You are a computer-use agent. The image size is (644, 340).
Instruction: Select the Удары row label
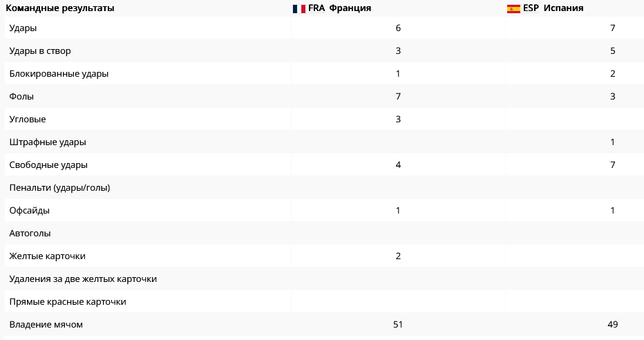point(23,28)
